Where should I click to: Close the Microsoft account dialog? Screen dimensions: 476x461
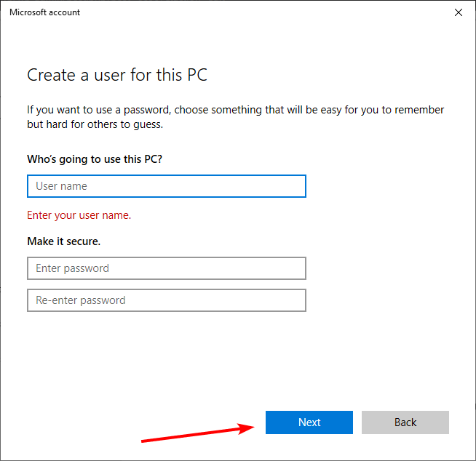459,12
